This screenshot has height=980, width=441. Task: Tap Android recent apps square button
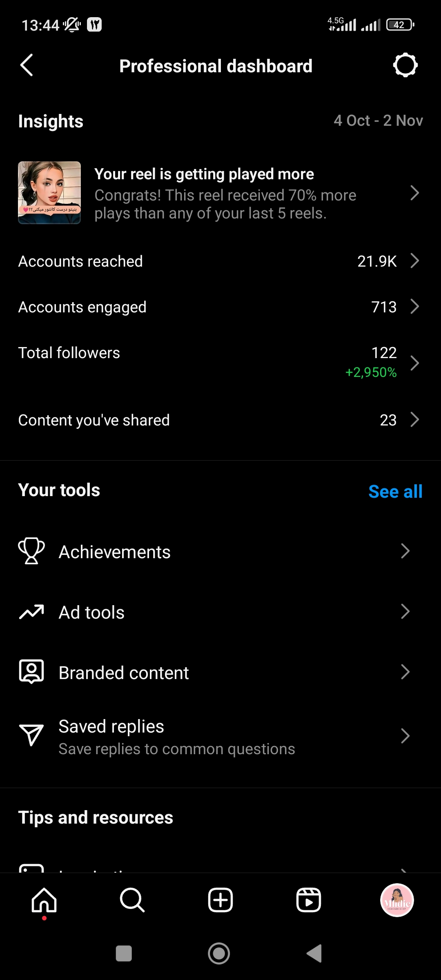coord(124,953)
